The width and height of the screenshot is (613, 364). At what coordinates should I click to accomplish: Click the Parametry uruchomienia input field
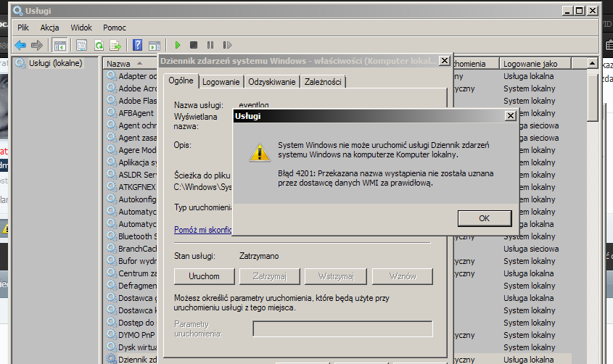coord(343,328)
